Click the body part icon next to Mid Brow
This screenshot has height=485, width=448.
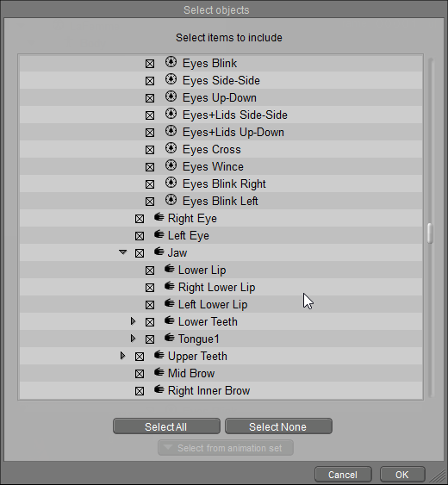(159, 372)
